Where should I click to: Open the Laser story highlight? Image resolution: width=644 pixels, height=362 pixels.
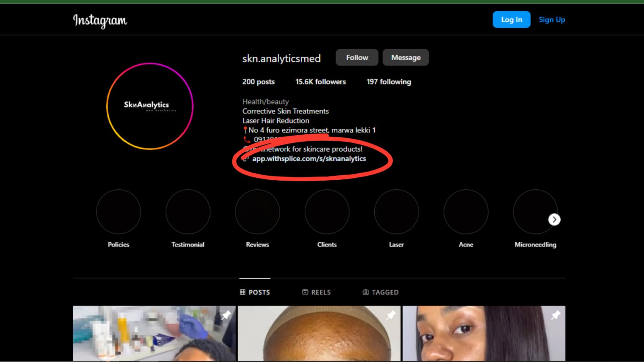tap(396, 212)
